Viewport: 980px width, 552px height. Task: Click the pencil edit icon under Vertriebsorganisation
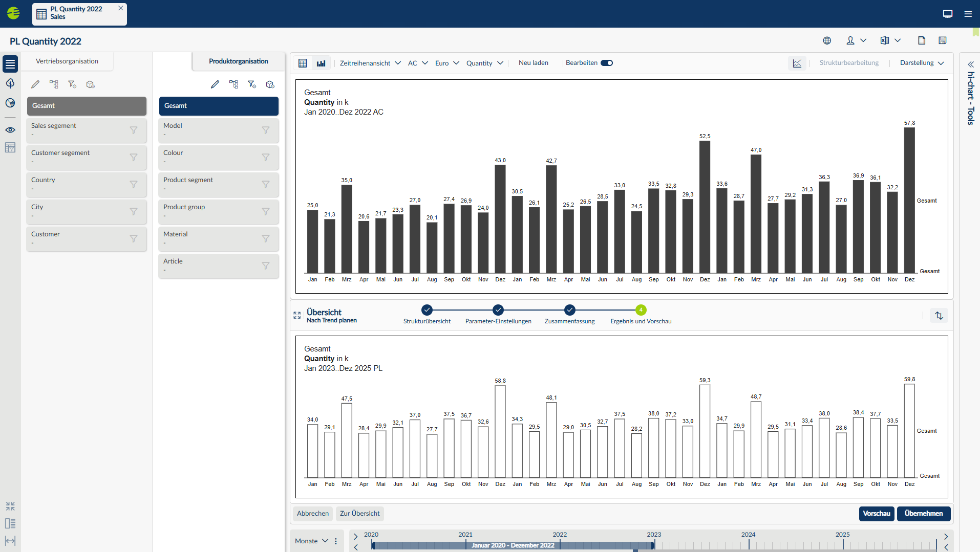[35, 84]
